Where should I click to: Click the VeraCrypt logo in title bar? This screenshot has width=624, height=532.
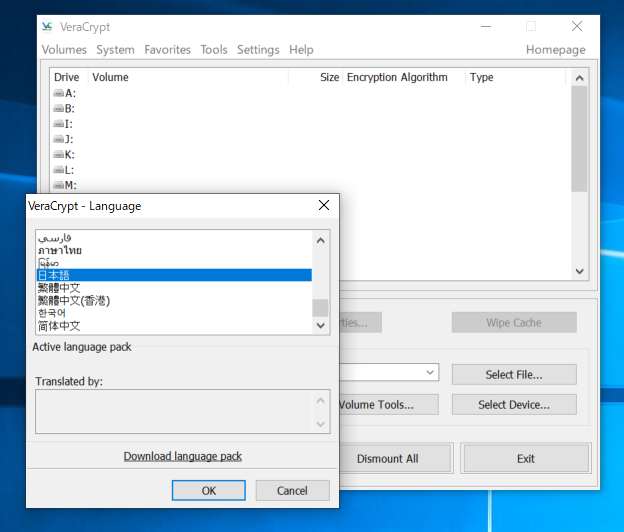point(49,27)
